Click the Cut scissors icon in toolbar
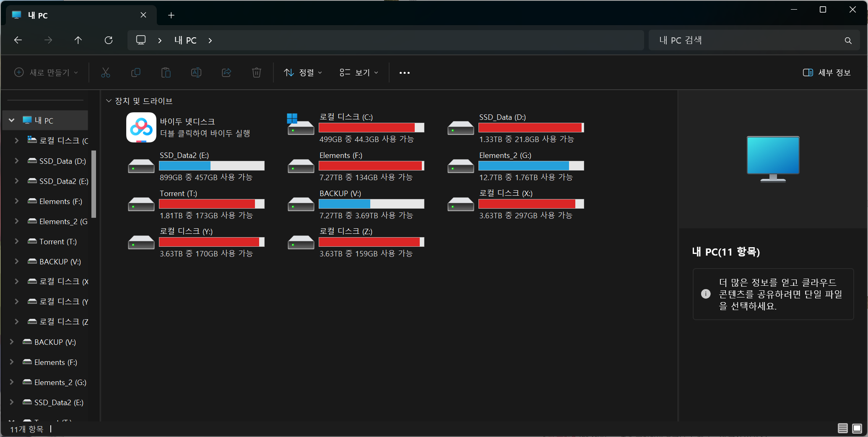The width and height of the screenshot is (868, 437). click(x=106, y=73)
